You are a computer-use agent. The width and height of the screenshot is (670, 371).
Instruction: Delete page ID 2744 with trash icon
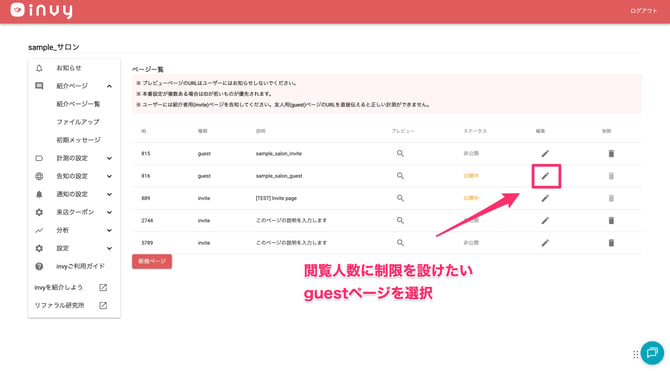(611, 220)
